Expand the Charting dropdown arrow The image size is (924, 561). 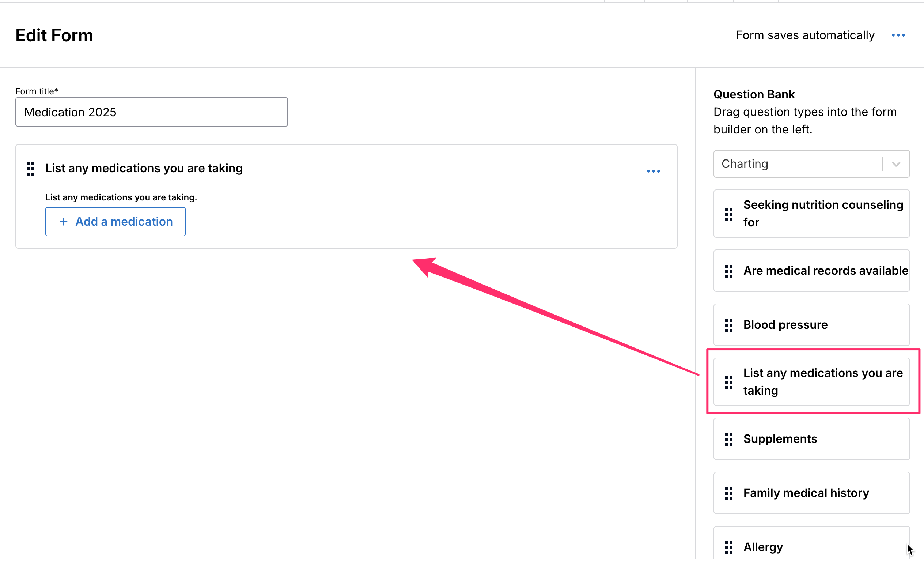coord(895,164)
